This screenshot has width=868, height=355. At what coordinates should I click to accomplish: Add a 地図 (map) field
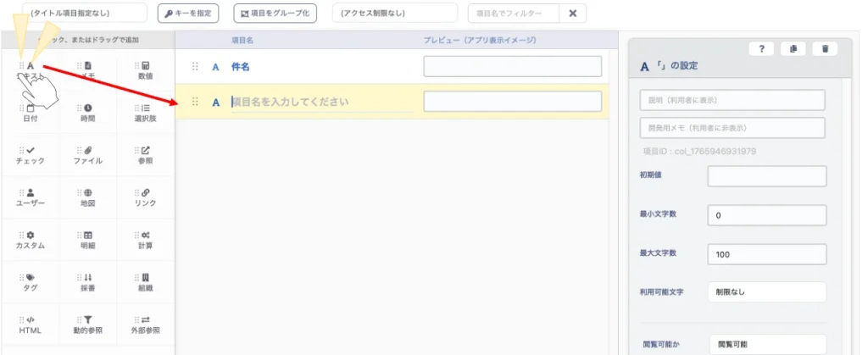click(88, 197)
